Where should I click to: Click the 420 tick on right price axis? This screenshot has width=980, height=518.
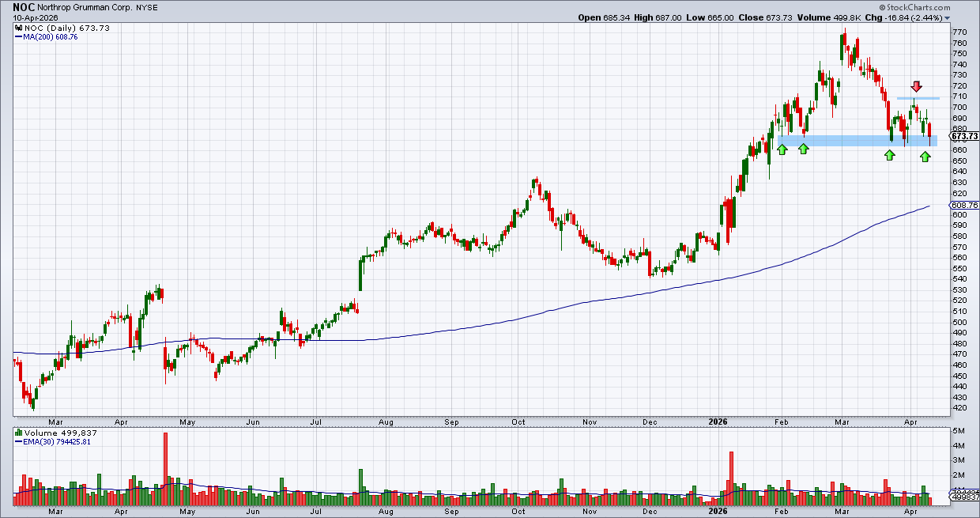coord(959,408)
